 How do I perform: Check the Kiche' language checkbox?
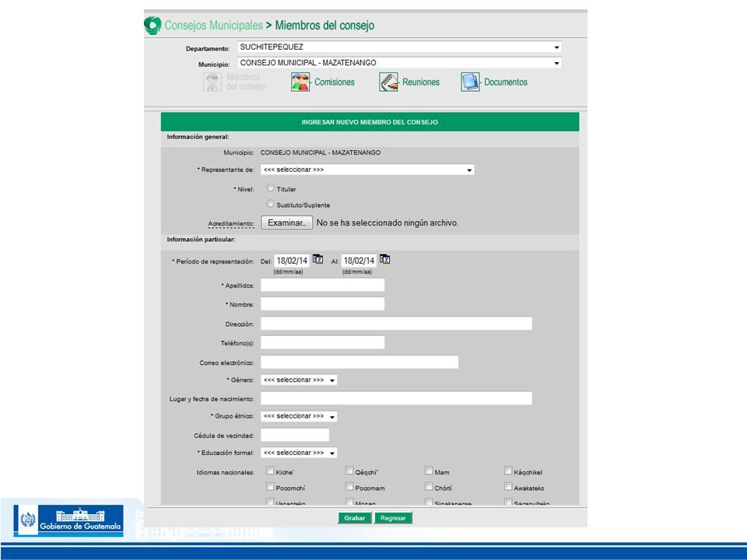click(270, 471)
